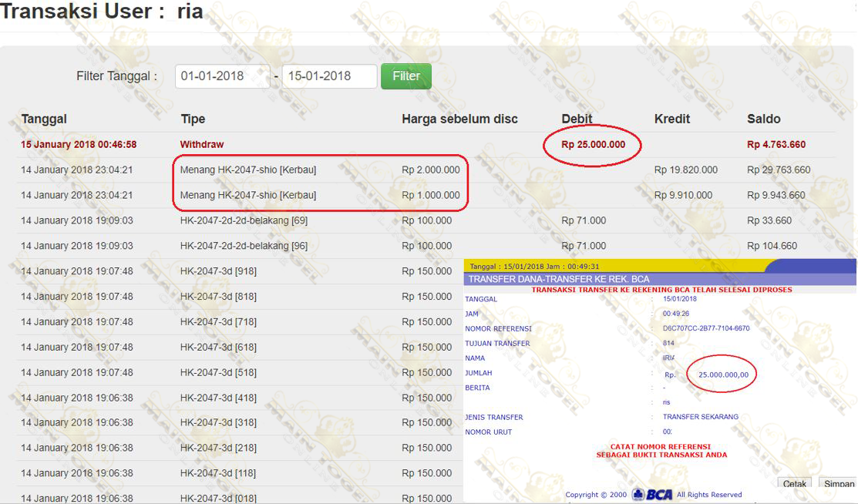
Task: Click the BCA logo in the footer
Action: (652, 495)
